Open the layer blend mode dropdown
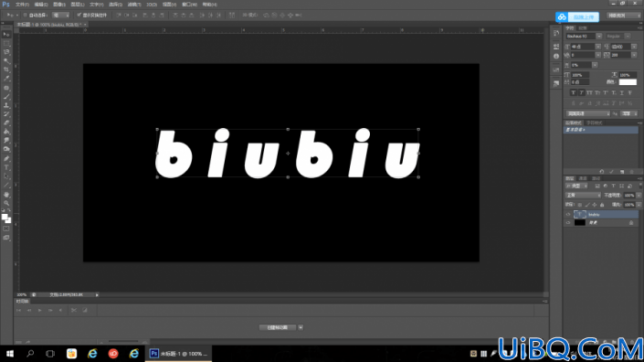The image size is (644, 362). [x=583, y=196]
